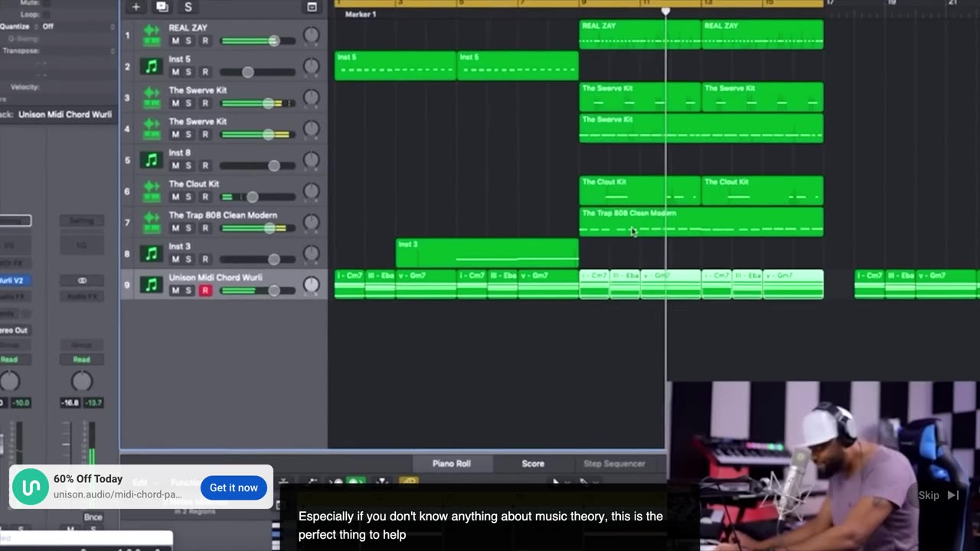Image resolution: width=980 pixels, height=551 pixels.
Task: Click the pan knob on Inst 8 track
Action: point(311,161)
